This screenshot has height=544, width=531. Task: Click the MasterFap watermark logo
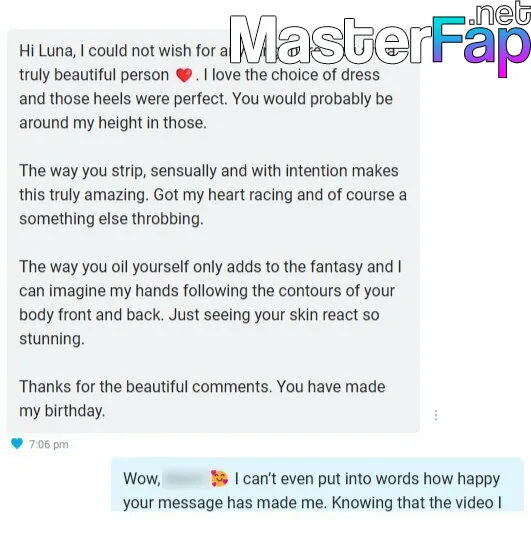[x=380, y=38]
